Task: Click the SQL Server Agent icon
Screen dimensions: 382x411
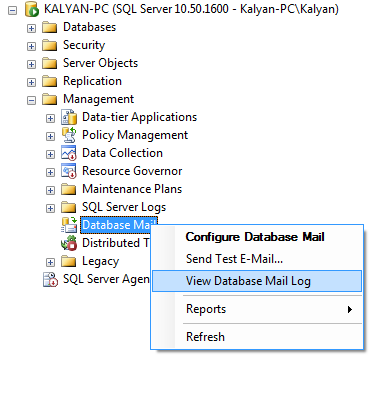Action: (51, 279)
